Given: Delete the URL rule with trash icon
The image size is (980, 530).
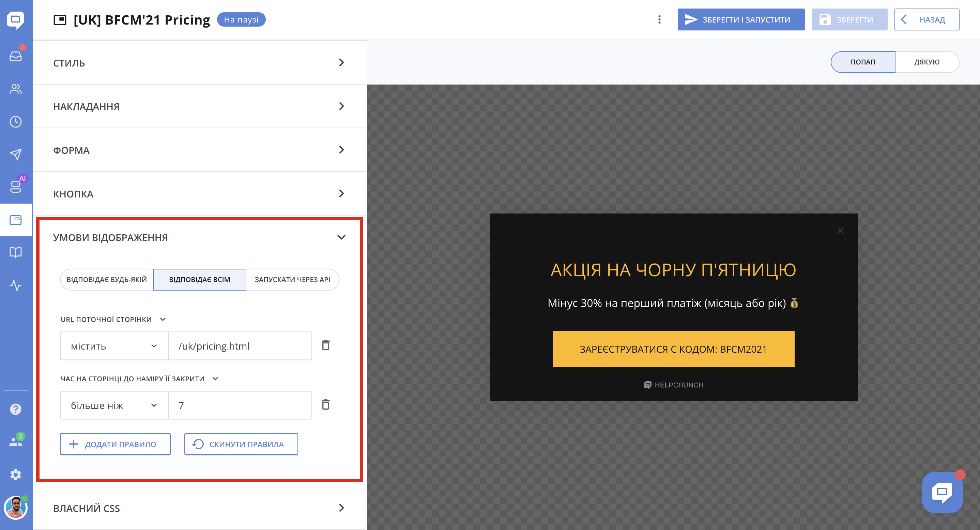Looking at the screenshot, I should [326, 345].
